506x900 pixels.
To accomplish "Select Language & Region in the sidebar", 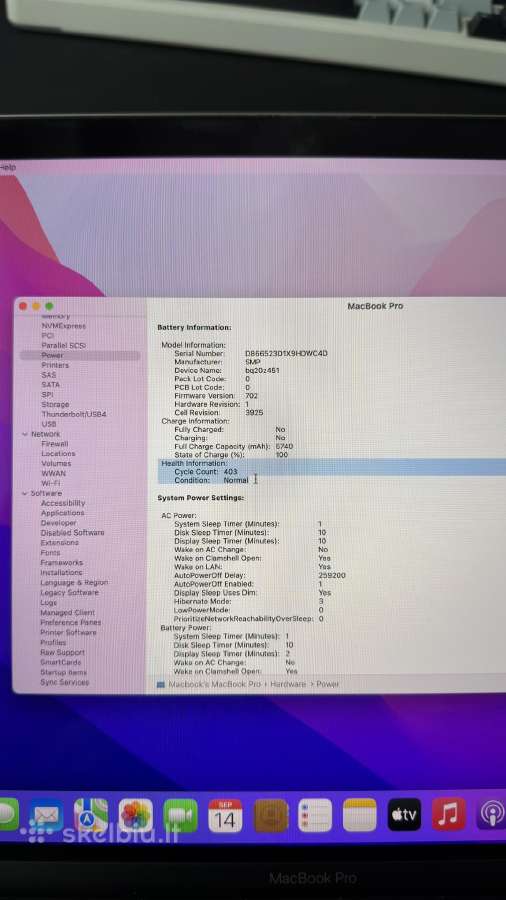I will [x=74, y=582].
